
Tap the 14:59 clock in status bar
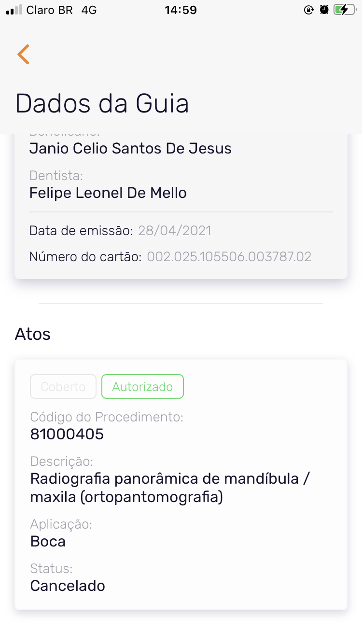click(181, 10)
